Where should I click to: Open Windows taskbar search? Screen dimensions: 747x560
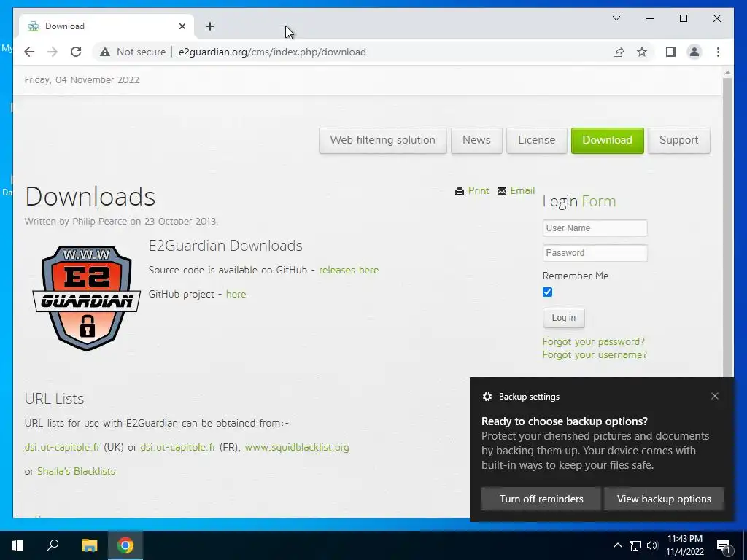(x=53, y=545)
